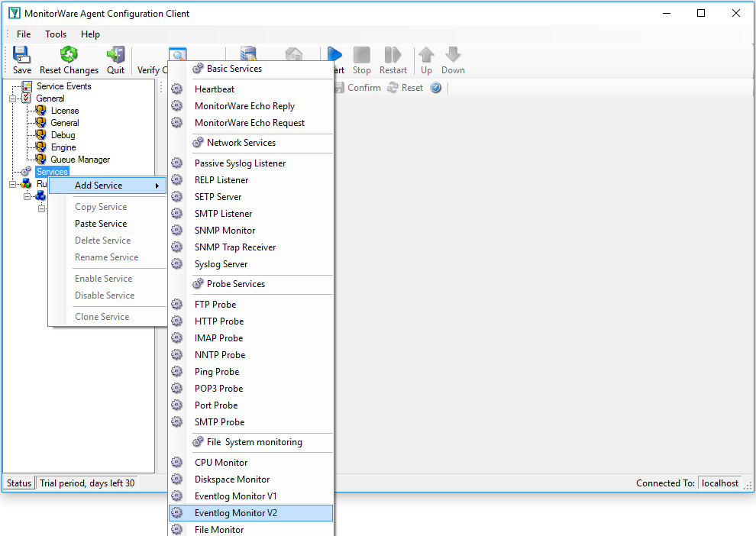Click the File System monitoring header

point(254,442)
